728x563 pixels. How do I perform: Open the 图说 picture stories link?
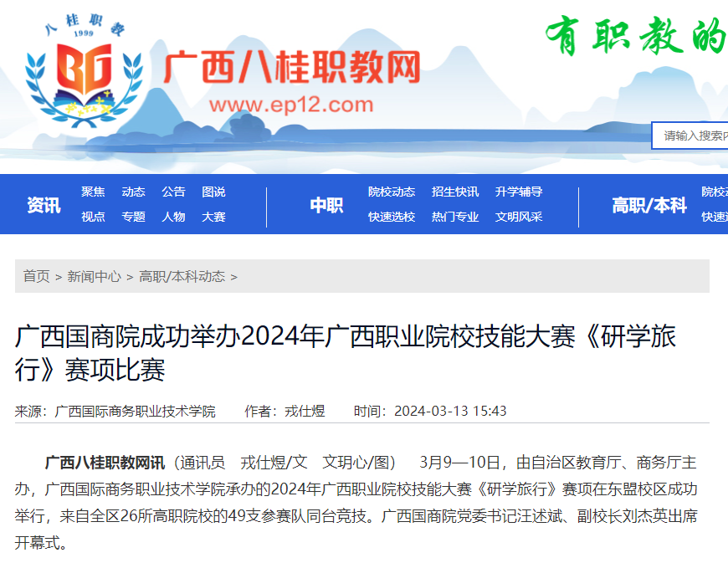(213, 192)
